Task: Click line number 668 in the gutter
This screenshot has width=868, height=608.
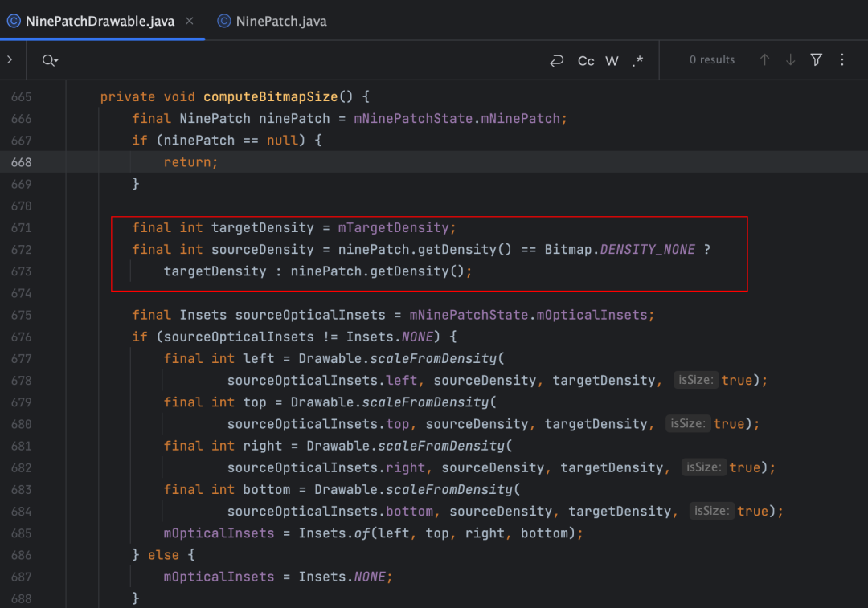Action: pos(21,162)
